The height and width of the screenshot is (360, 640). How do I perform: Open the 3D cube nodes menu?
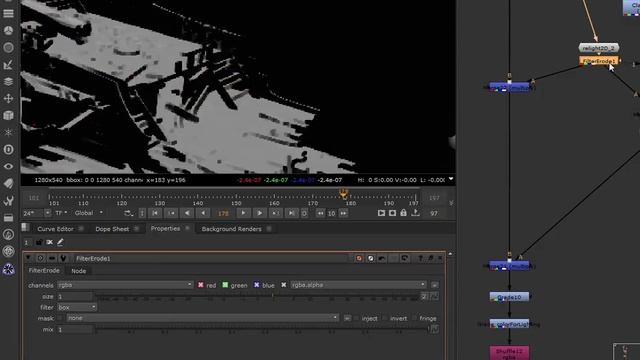pos(8,116)
